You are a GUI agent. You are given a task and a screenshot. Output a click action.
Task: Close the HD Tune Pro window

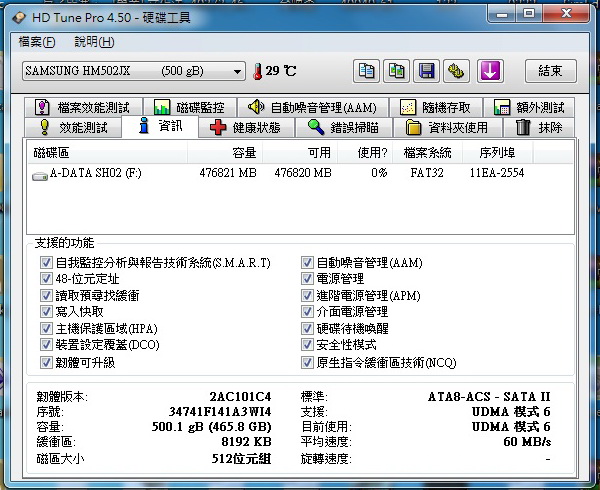(566, 14)
